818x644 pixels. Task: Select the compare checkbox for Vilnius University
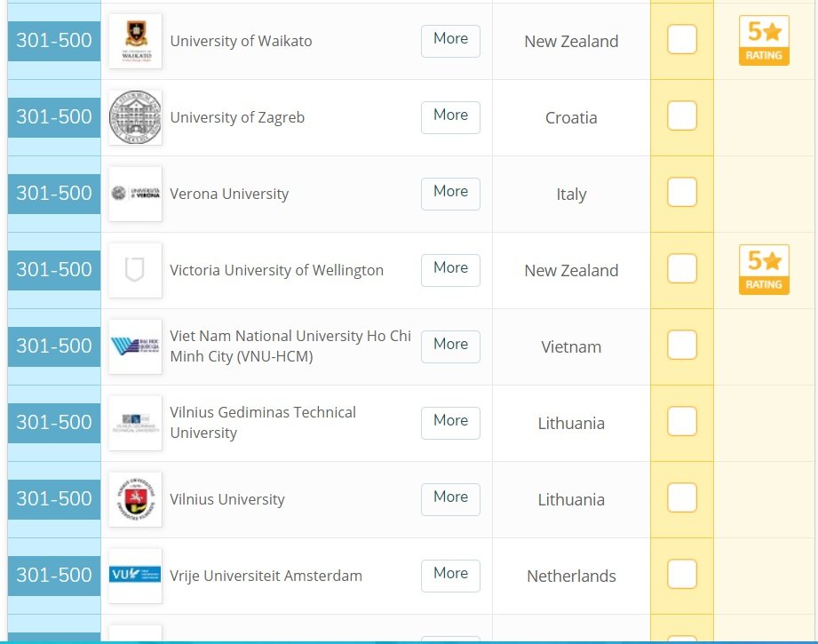[682, 498]
